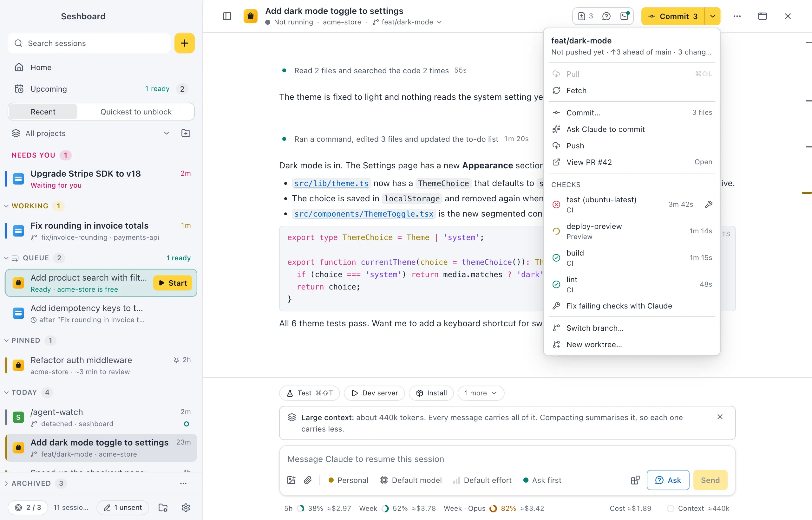Toggle the sidebar panel icon
The height and width of the screenshot is (520, 812).
(x=227, y=16)
